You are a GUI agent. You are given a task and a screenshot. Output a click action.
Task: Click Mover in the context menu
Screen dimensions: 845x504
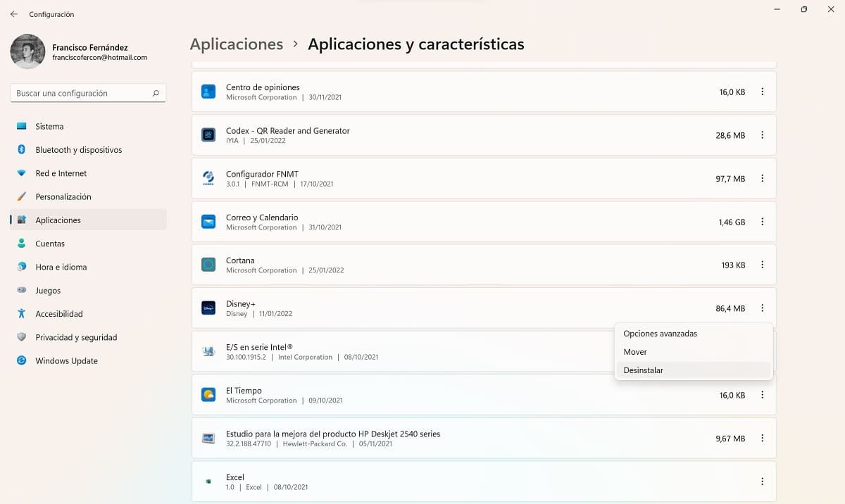[x=635, y=352]
